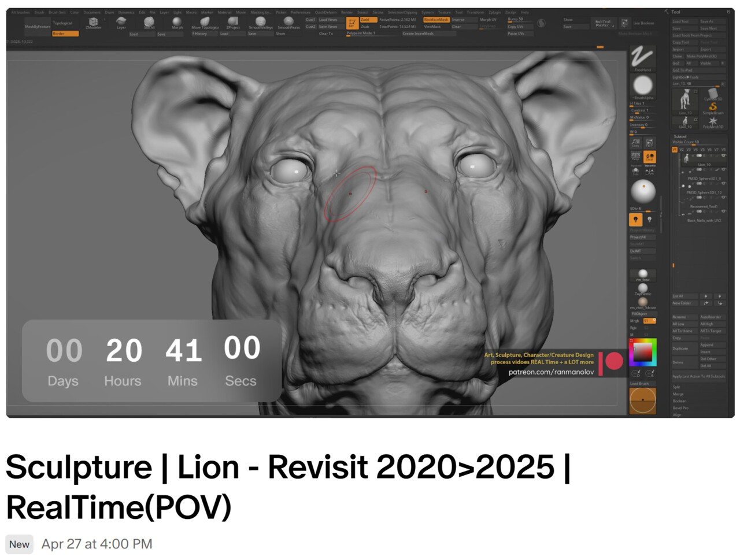Select the Layer brush

coord(121,23)
